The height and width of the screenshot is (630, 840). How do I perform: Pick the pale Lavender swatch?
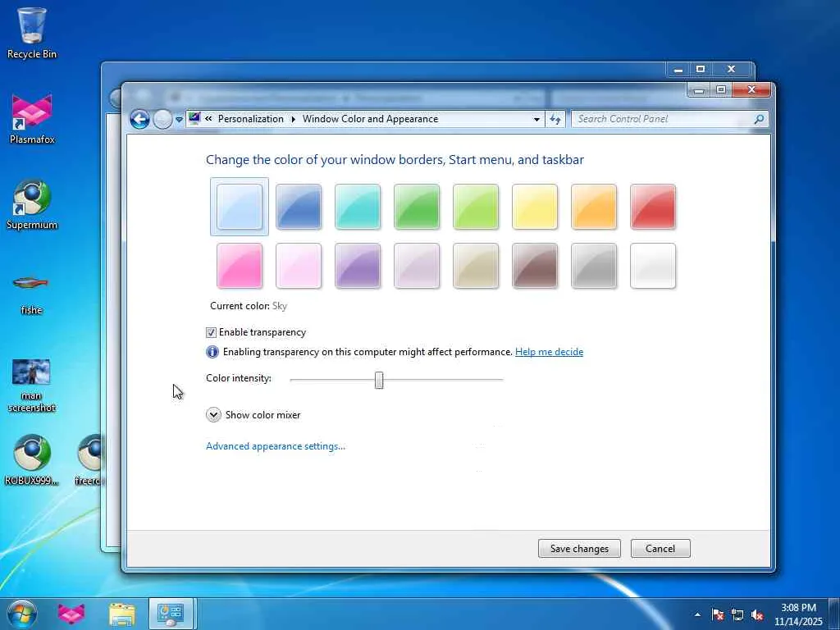(417, 266)
